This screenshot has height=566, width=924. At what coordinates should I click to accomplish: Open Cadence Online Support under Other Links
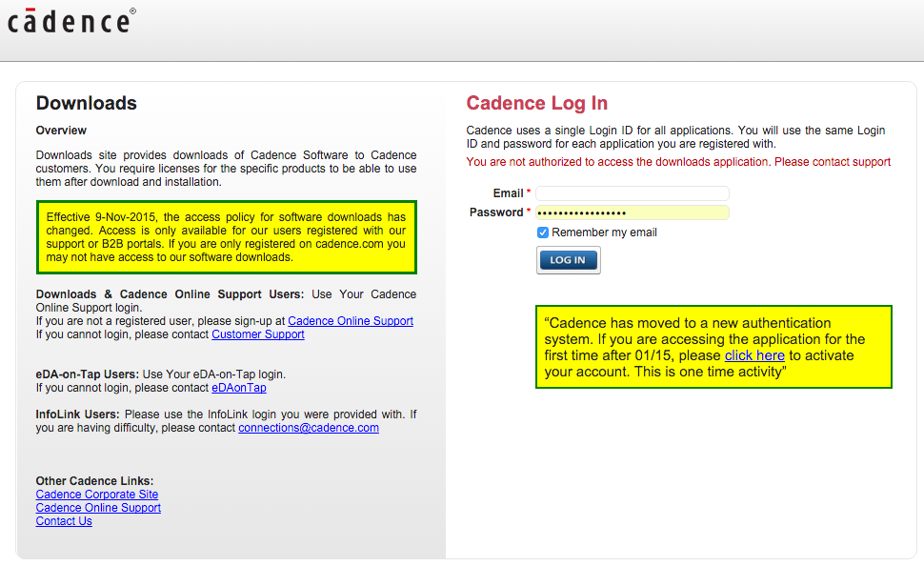pos(98,508)
